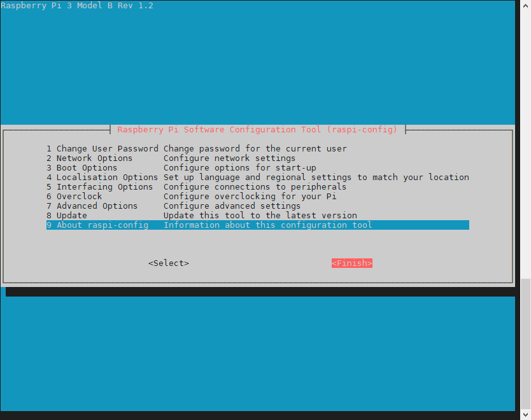The height and width of the screenshot is (420, 531).
Task: Click the scrollbar down arrow
Action: [x=525, y=414]
